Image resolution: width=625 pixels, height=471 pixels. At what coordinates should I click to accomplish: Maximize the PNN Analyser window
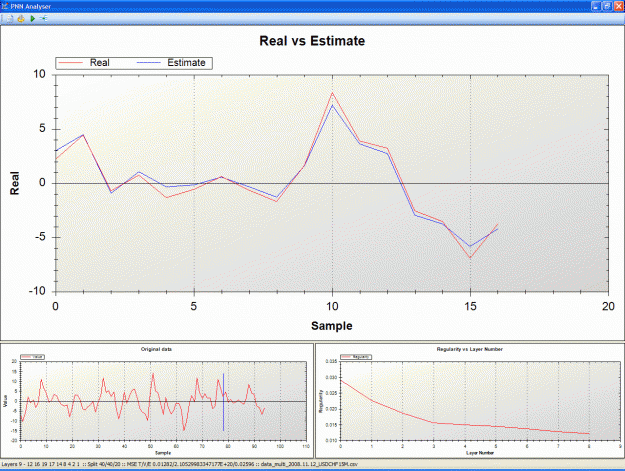[607, 6]
